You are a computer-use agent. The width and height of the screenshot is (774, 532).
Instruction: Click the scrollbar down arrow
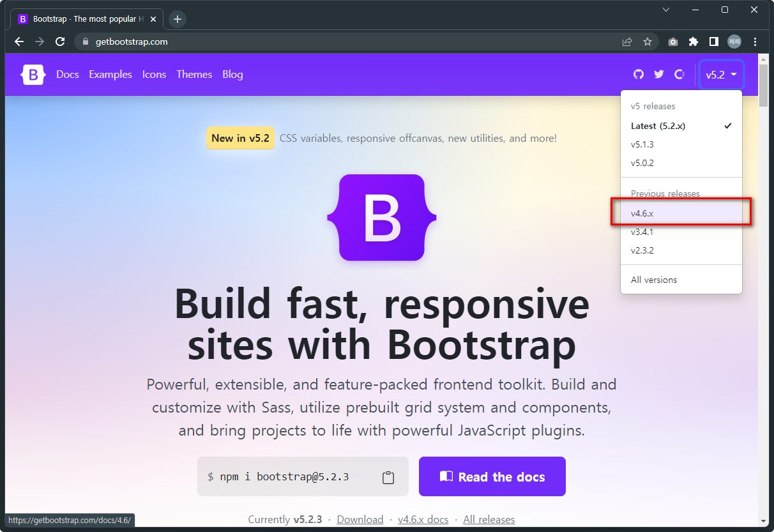point(764,521)
